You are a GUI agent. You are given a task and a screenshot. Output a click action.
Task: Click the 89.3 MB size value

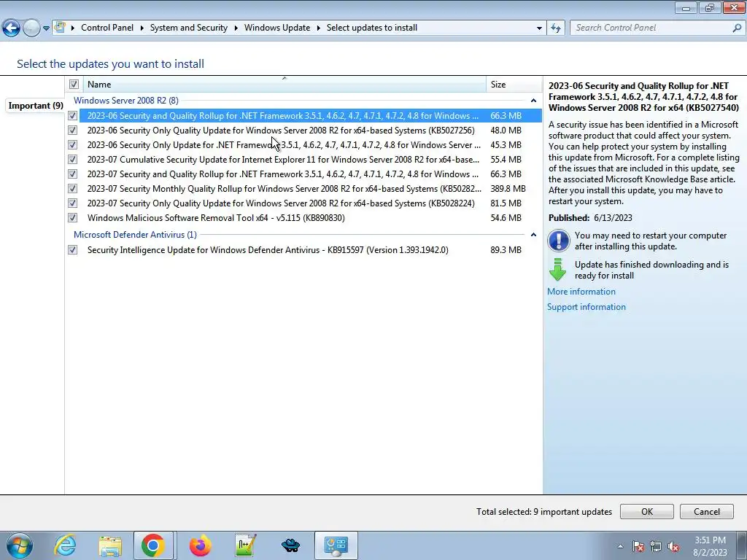pos(506,249)
